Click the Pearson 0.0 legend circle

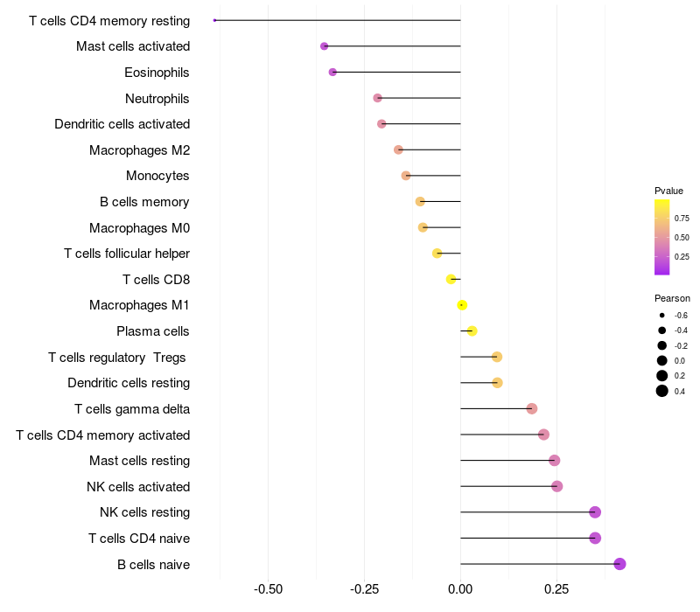pos(662,360)
